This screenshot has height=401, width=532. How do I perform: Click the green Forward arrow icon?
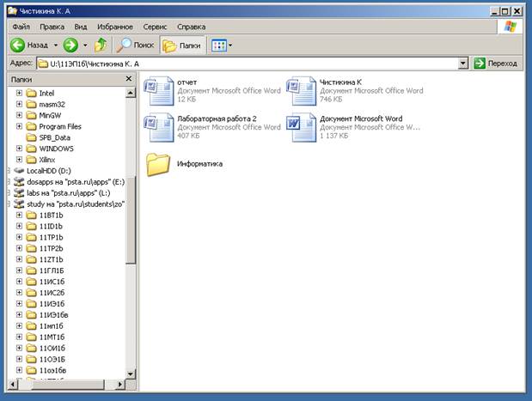click(x=70, y=45)
